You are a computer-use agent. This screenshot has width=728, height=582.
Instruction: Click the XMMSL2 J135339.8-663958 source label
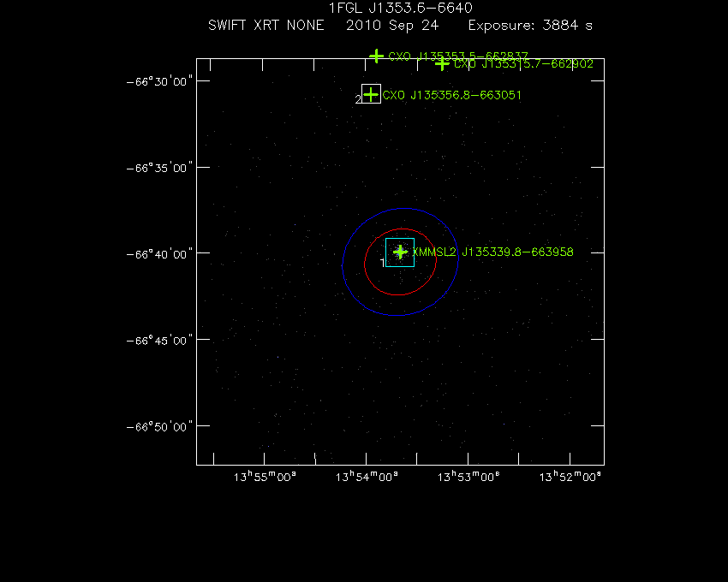[492, 252]
